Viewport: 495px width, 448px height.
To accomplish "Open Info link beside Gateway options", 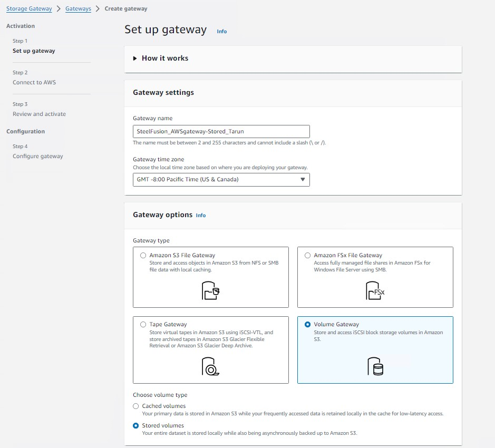I will pos(201,216).
